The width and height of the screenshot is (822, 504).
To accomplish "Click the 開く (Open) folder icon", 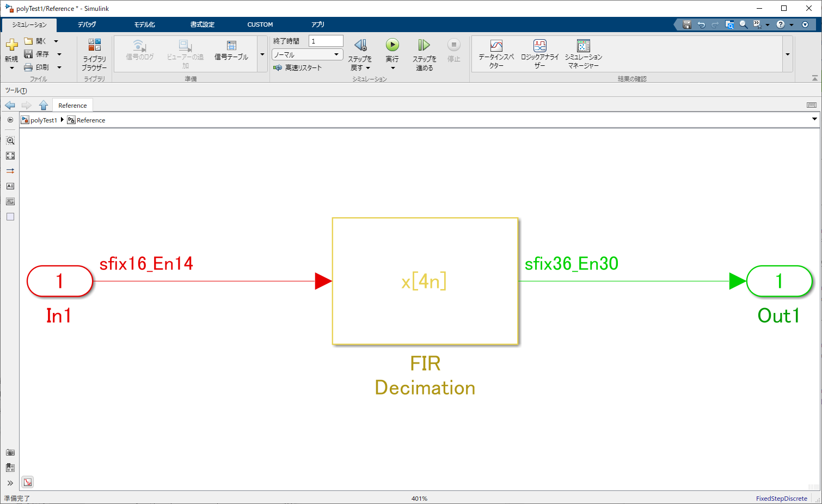I will [29, 41].
